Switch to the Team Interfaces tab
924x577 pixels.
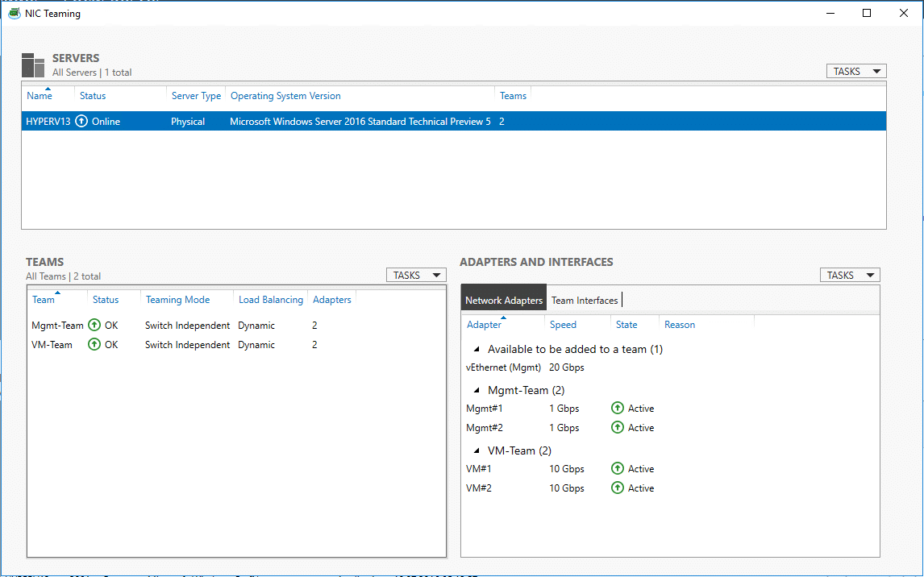point(585,301)
